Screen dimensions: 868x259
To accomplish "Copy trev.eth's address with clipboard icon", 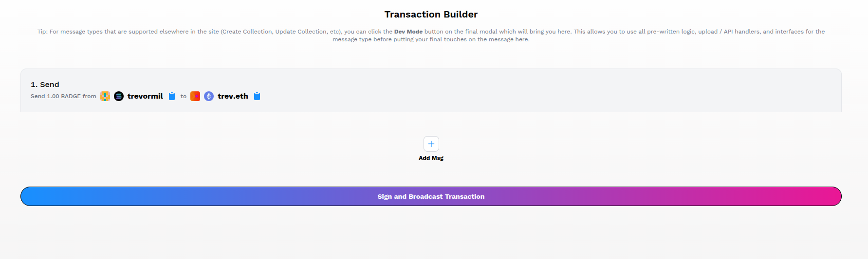I will (257, 96).
